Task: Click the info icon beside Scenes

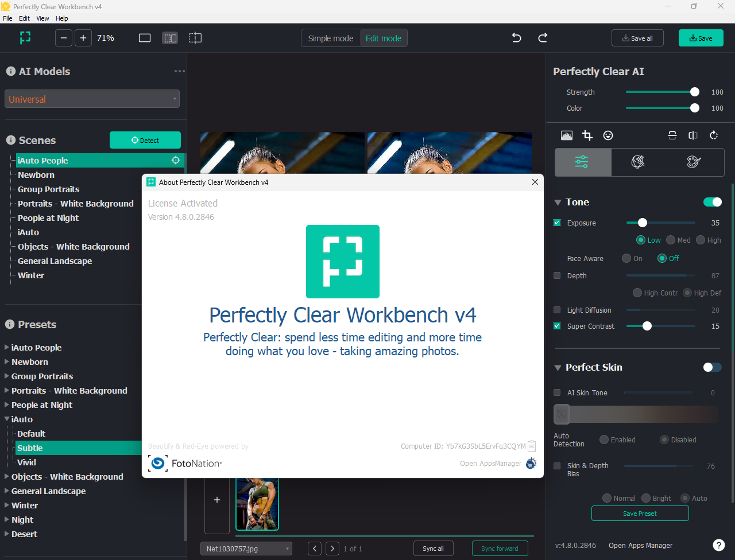Action: (11, 140)
